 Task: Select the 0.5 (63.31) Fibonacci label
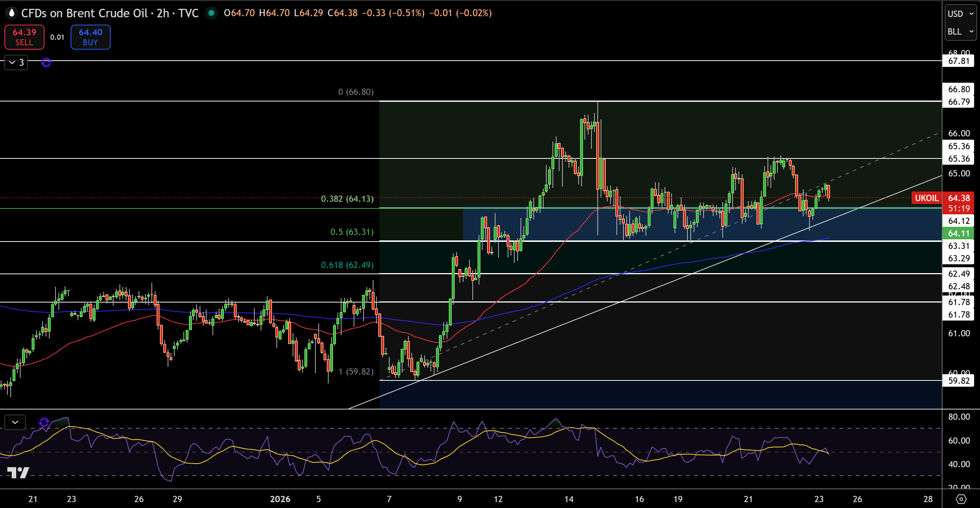352,232
